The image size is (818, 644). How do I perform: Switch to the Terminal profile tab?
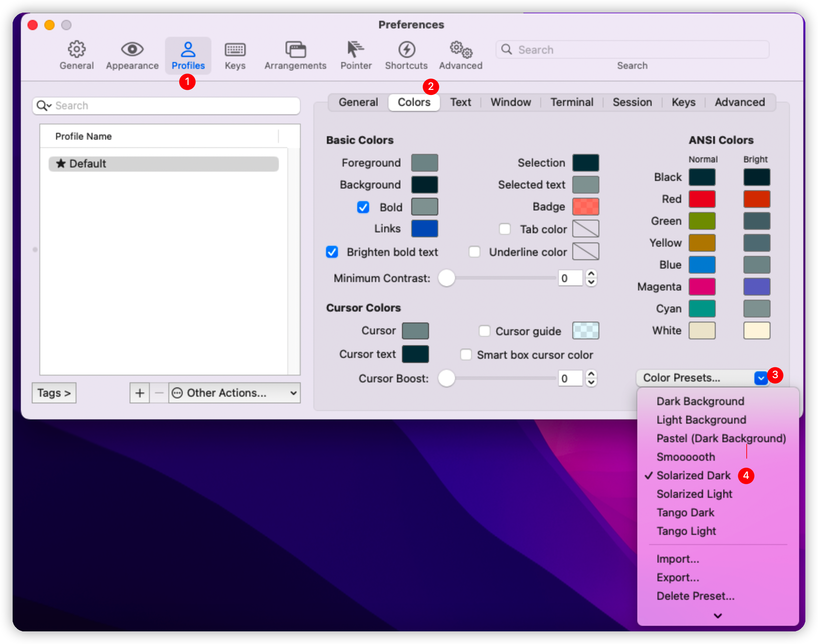(x=571, y=102)
